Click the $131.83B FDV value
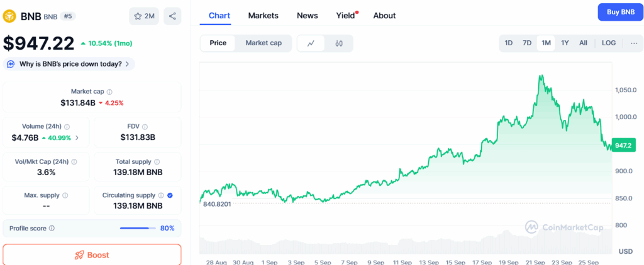The width and height of the screenshot is (644, 265). 138,138
